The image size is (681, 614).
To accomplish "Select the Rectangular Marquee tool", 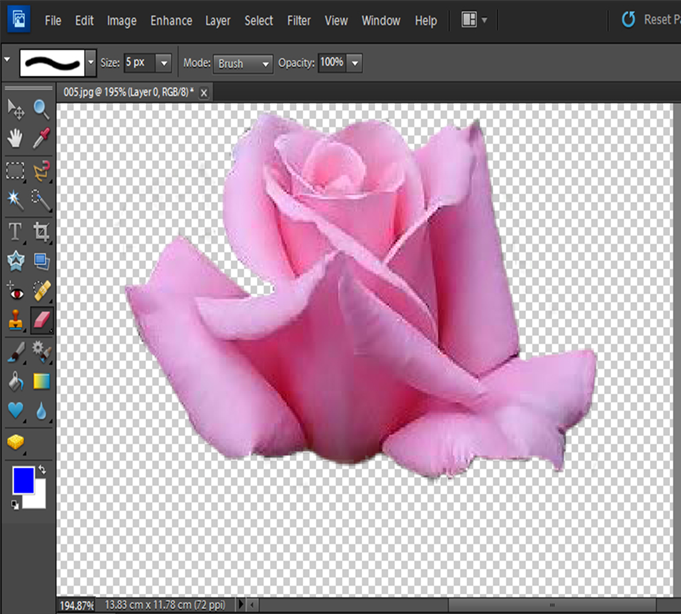I will pyautogui.click(x=15, y=171).
